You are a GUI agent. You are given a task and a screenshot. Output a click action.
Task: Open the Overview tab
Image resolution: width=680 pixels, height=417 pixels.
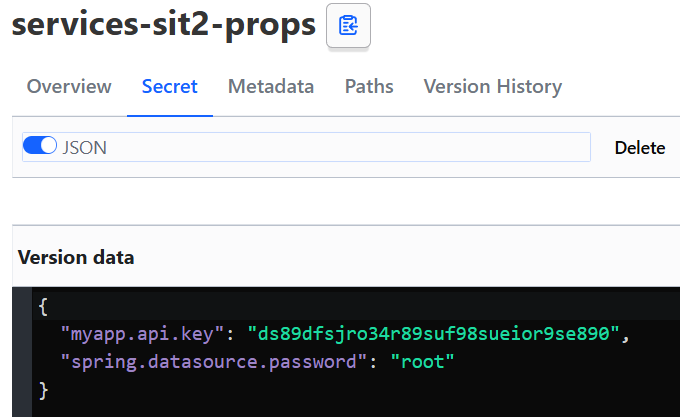[69, 86]
